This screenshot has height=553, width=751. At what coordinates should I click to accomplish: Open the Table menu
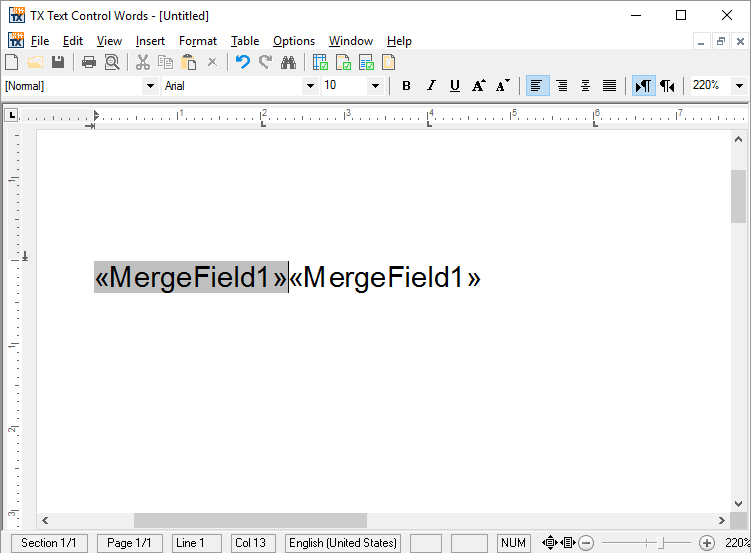[244, 41]
